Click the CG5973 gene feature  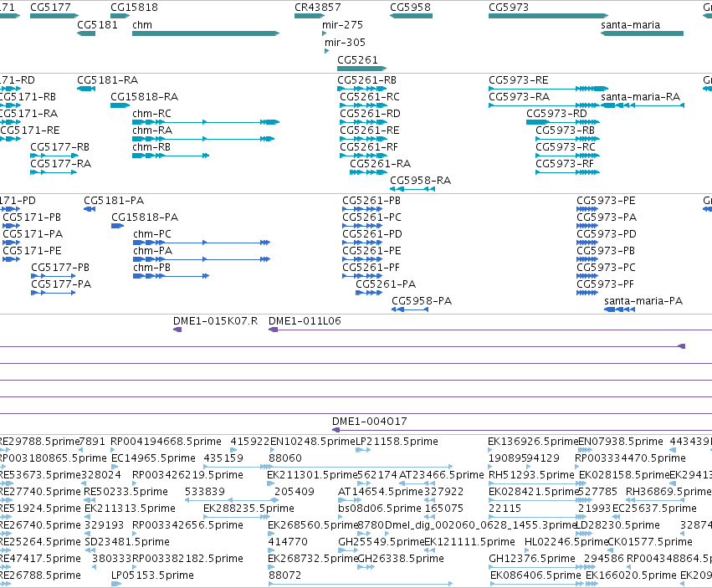click(548, 16)
